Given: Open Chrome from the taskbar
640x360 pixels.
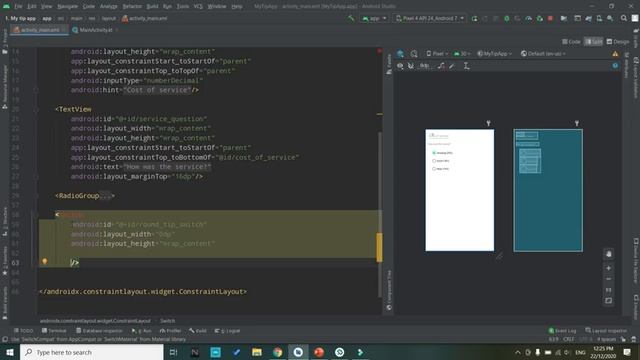Looking at the screenshot, I should pyautogui.click(x=278, y=352).
